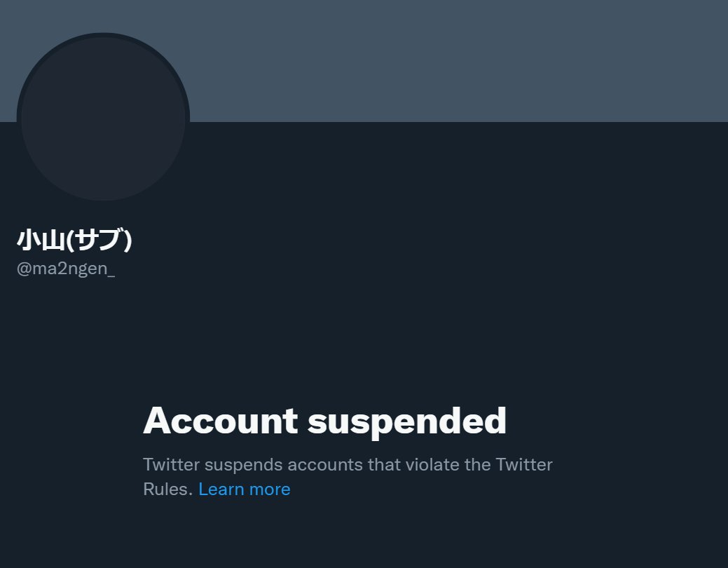The image size is (728, 568).
Task: Click the @ symbol in the handle
Action: click(x=24, y=269)
